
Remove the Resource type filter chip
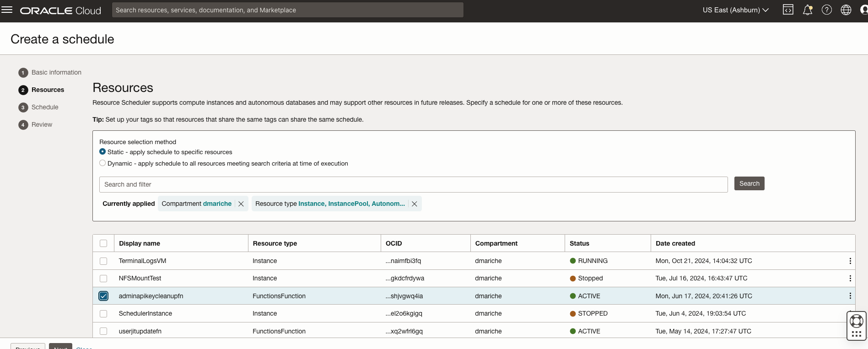click(415, 204)
